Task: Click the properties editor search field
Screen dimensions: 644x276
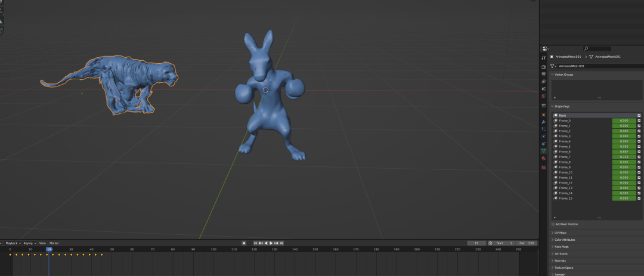Action: (x=597, y=48)
